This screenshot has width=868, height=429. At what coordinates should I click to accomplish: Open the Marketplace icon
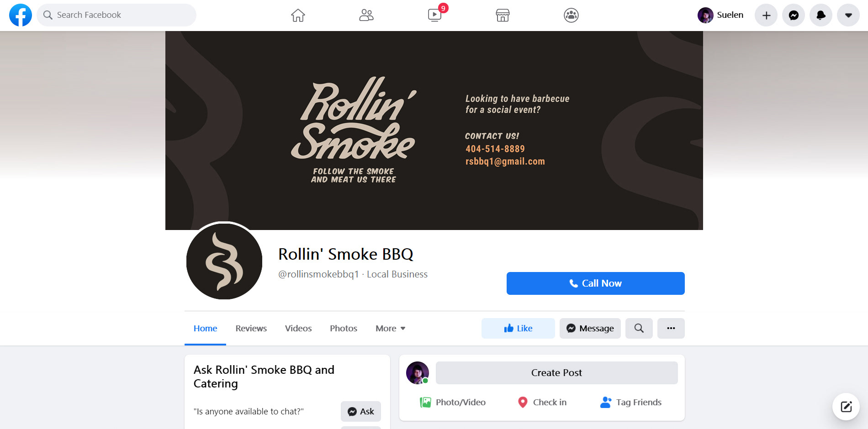coord(503,16)
